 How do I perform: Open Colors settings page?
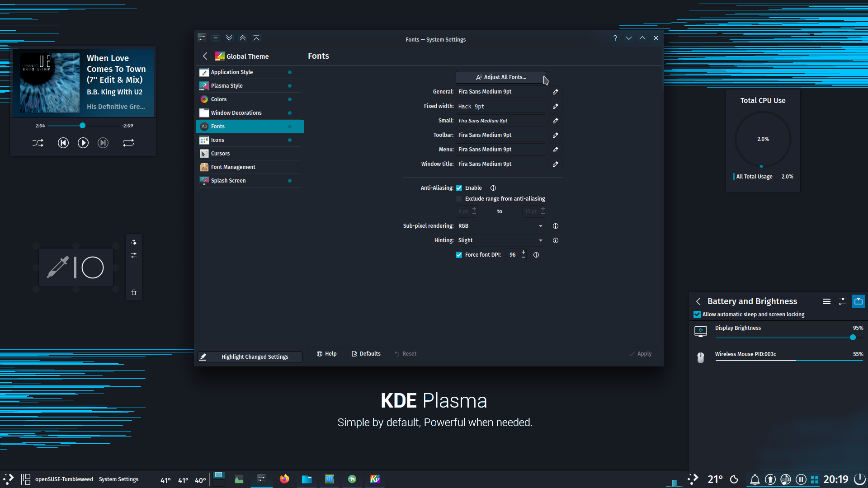(x=250, y=99)
